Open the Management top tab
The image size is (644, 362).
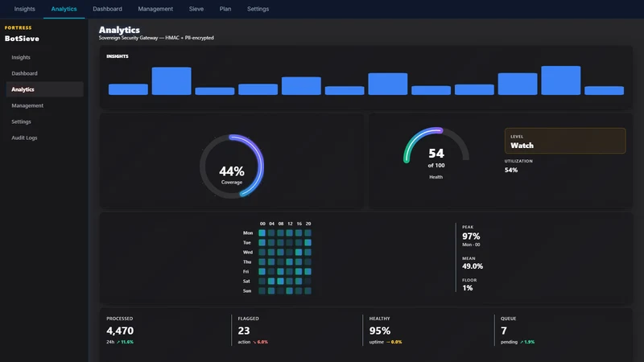coord(155,9)
